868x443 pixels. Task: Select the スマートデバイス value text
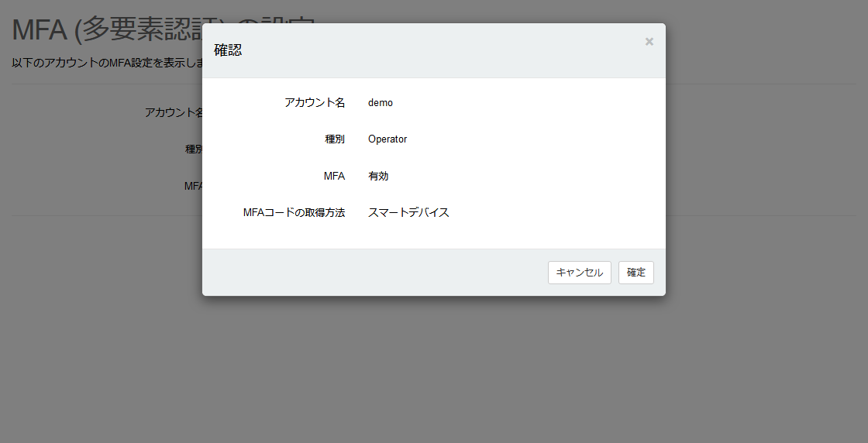tap(408, 212)
